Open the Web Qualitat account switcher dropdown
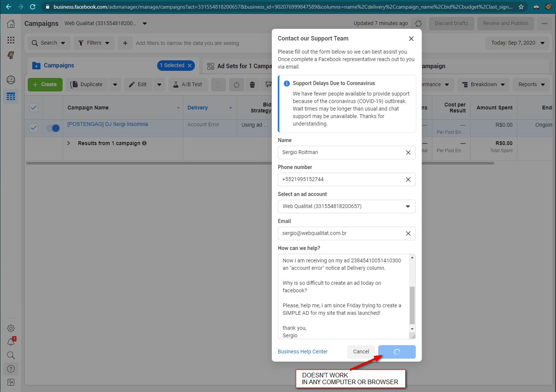 (x=145, y=24)
